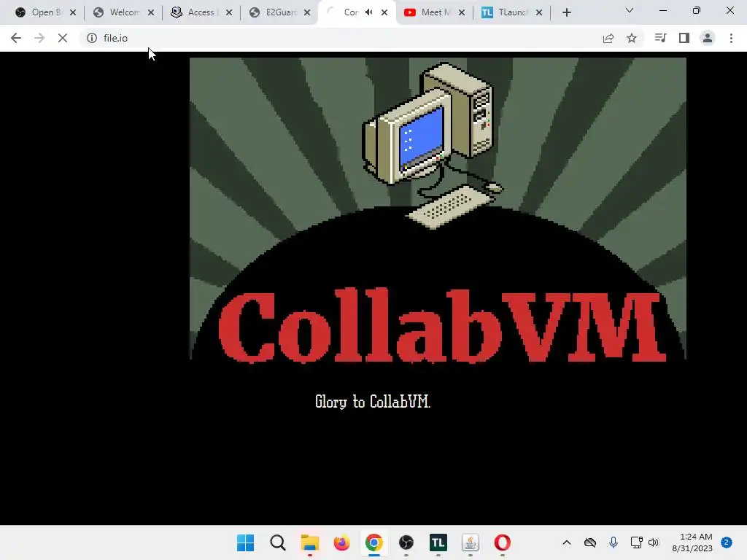This screenshot has width=747, height=560.
Task: Open the Windows Start menu
Action: (246, 542)
